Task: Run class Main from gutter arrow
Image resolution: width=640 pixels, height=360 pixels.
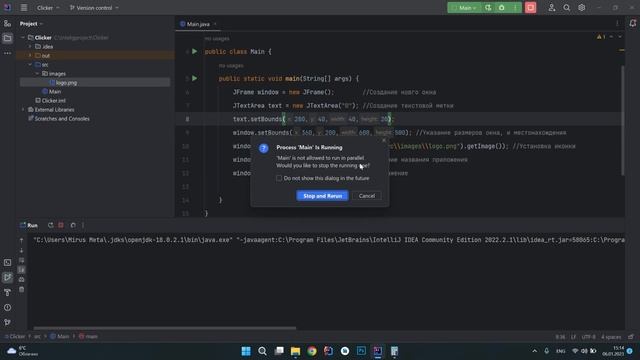Action: click(194, 51)
